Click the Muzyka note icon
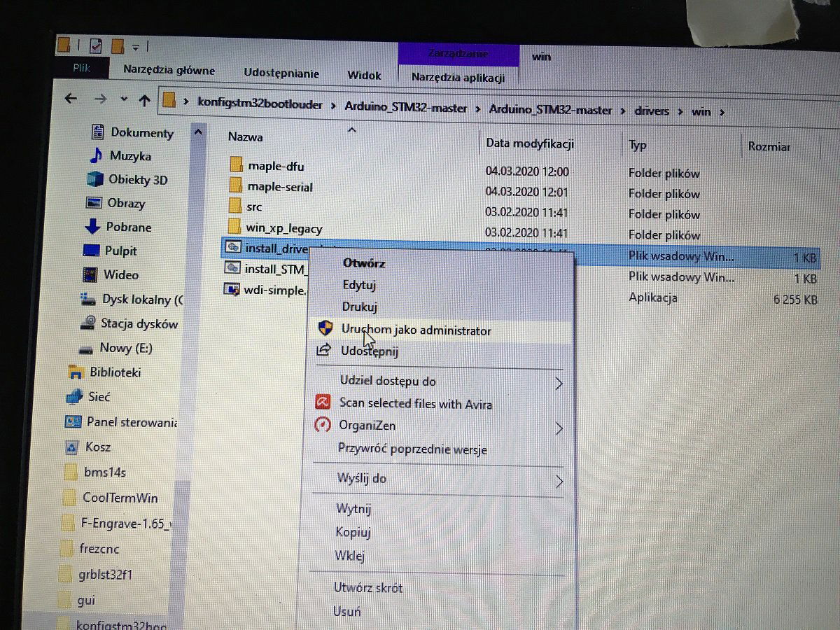The image size is (840, 630). 97,155
